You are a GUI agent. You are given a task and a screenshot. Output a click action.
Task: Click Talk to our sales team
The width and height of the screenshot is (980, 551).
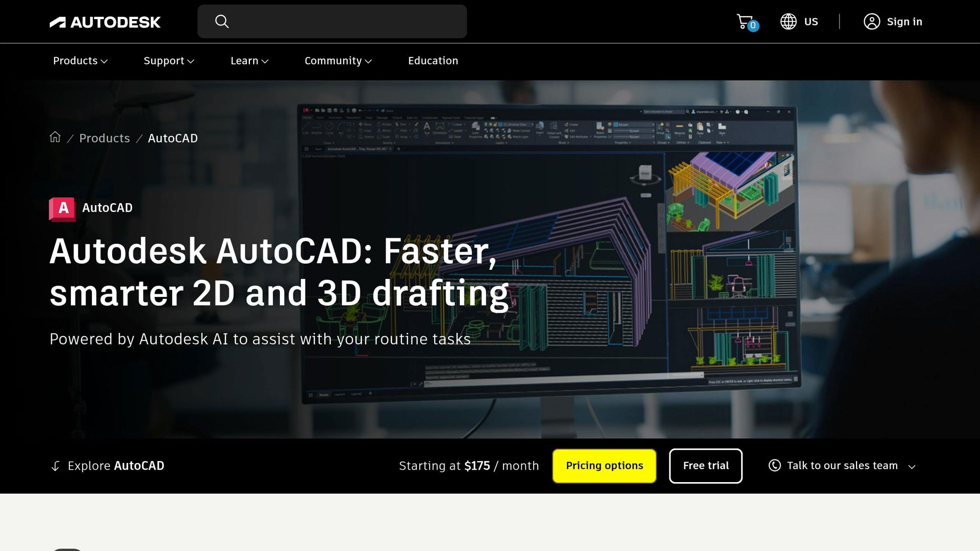842,465
